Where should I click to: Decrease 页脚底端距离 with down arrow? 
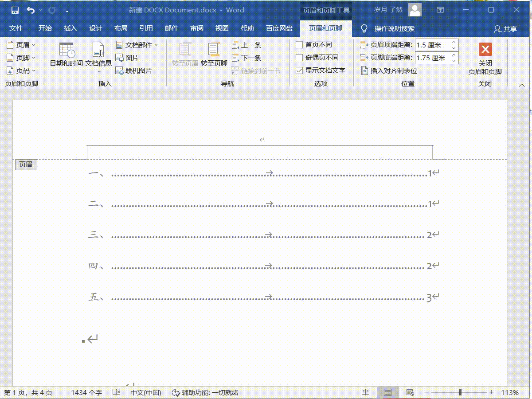click(454, 60)
